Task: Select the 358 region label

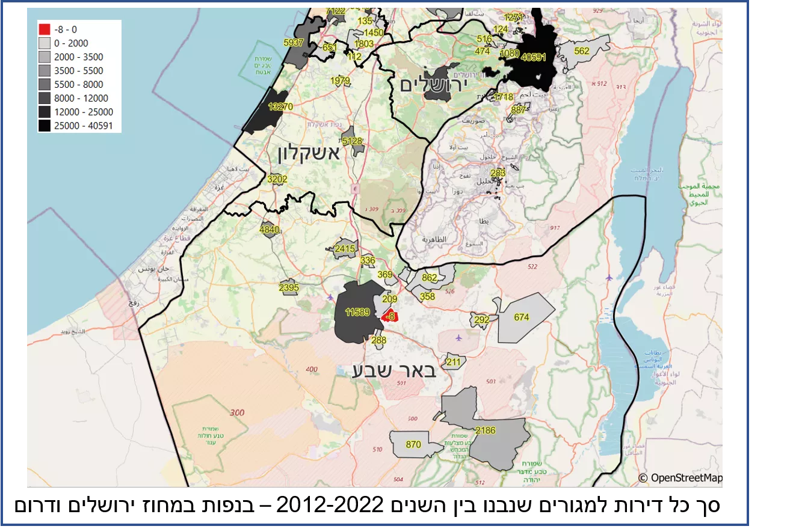Action: pyautogui.click(x=427, y=296)
